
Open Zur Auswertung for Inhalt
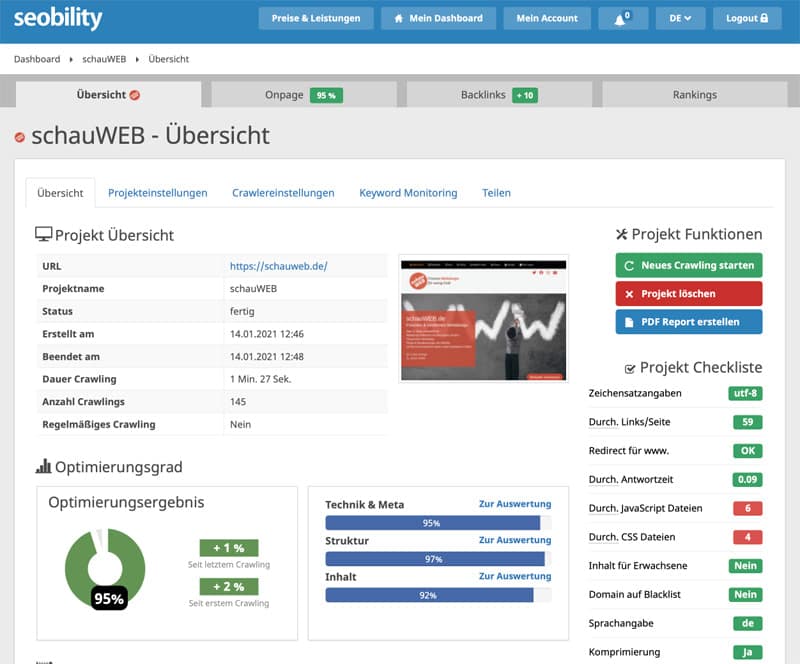pyautogui.click(x=515, y=576)
